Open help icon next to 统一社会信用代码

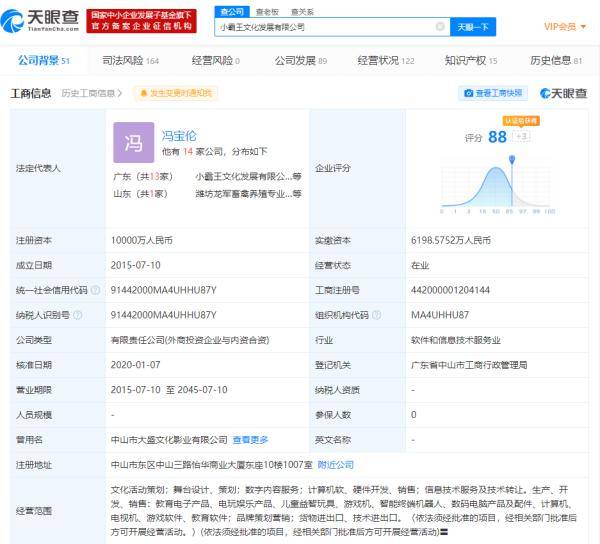[x=95, y=290]
